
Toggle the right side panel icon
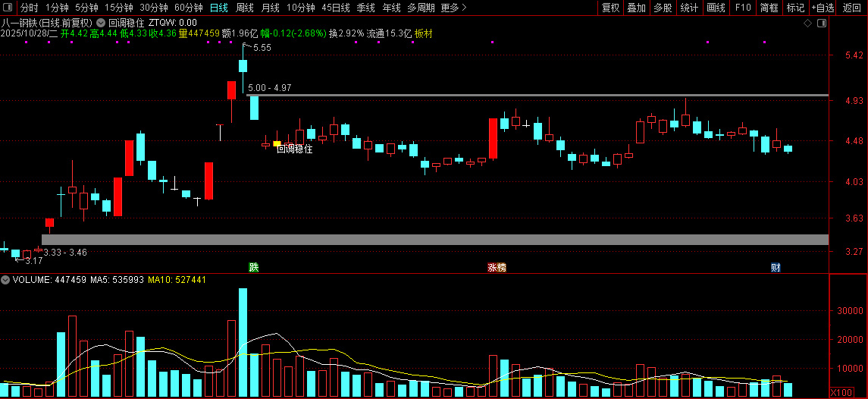tap(822, 23)
